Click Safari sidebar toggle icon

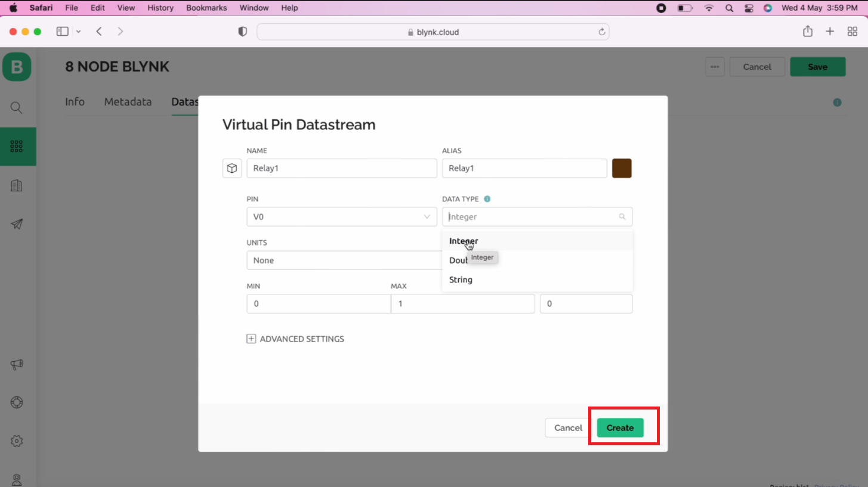pos(62,32)
